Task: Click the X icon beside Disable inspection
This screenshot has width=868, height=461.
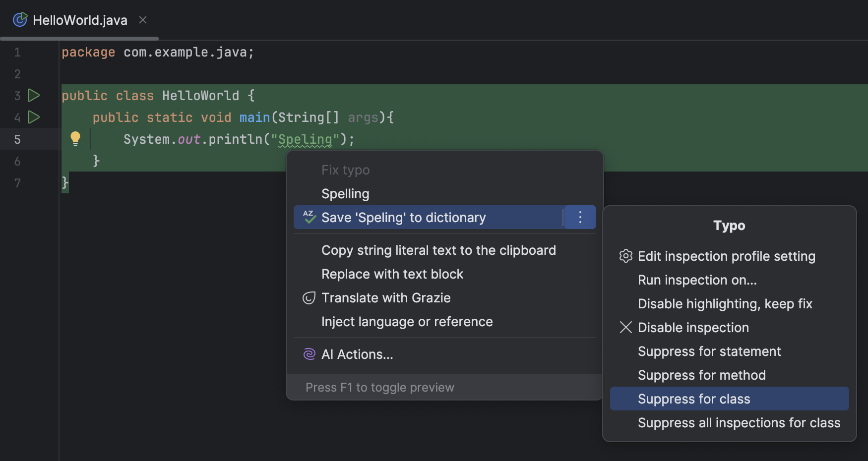Action: [x=625, y=327]
